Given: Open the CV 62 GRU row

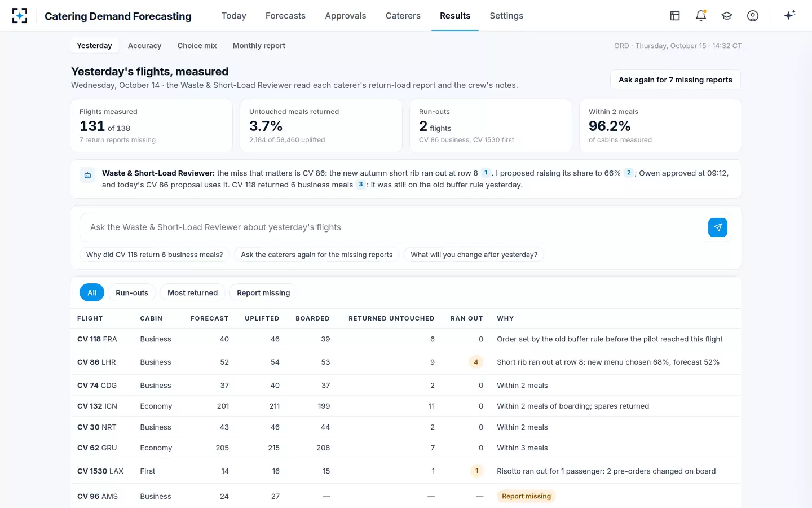Looking at the screenshot, I should [406, 448].
